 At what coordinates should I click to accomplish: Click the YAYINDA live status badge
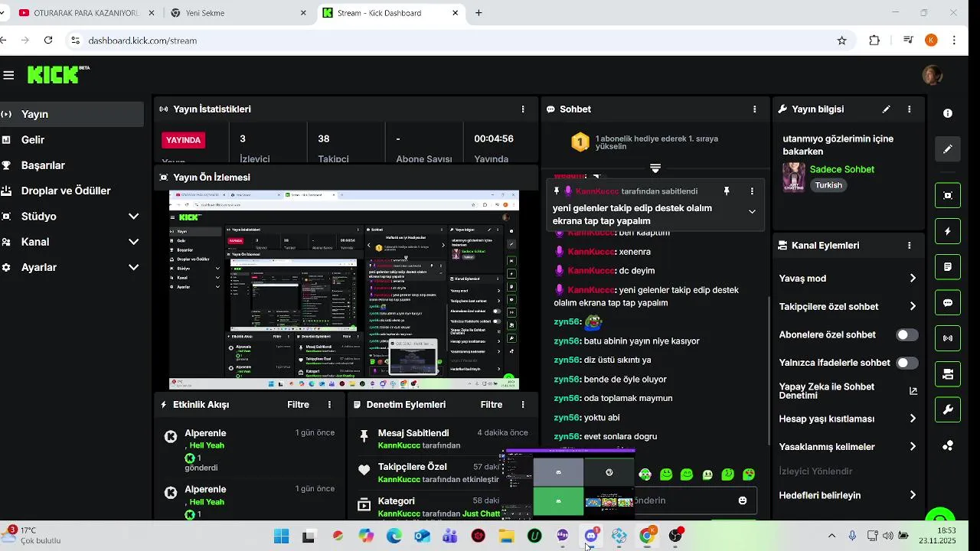tap(184, 140)
